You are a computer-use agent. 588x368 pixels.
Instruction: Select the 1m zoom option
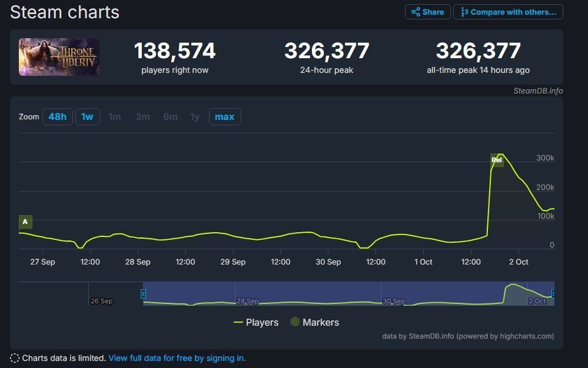click(114, 117)
